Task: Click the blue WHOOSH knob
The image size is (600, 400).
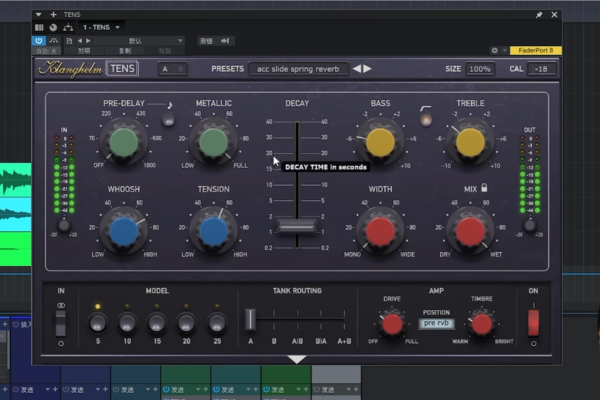Action: click(124, 231)
